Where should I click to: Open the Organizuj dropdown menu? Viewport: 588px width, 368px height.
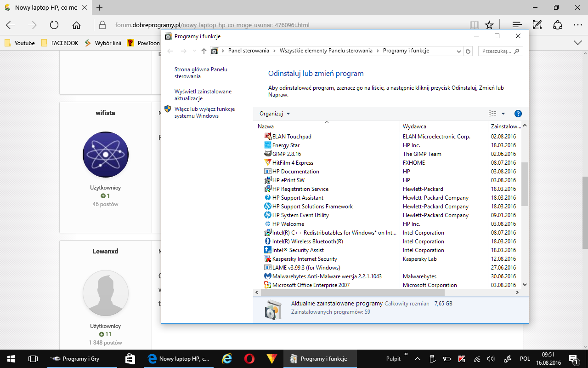click(x=275, y=114)
